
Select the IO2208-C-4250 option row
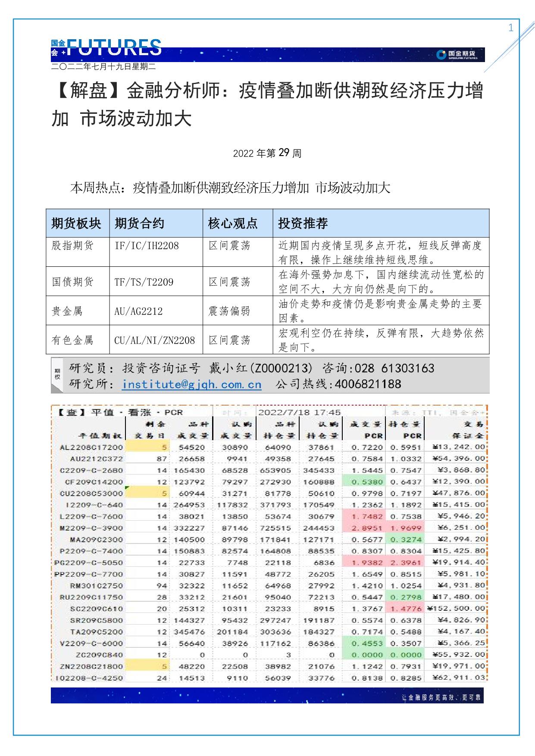coord(269,678)
